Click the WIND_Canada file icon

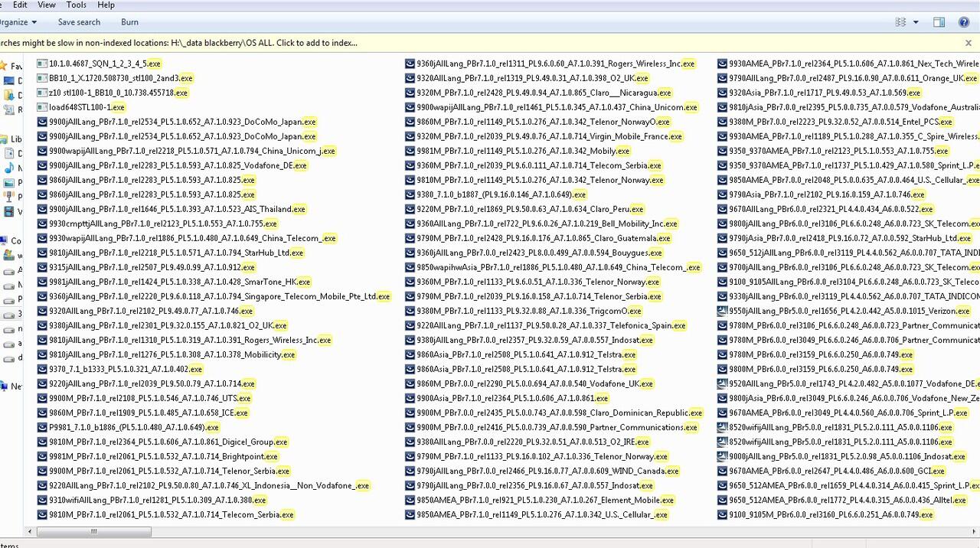[x=410, y=471]
